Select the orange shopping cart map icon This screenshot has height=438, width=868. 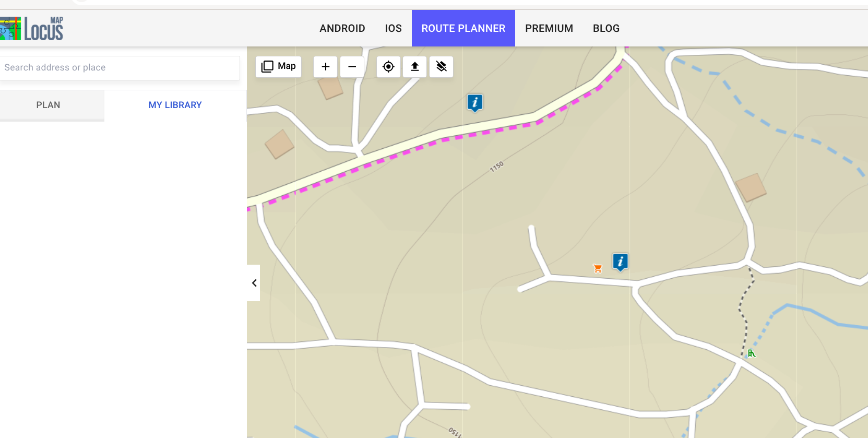(598, 268)
